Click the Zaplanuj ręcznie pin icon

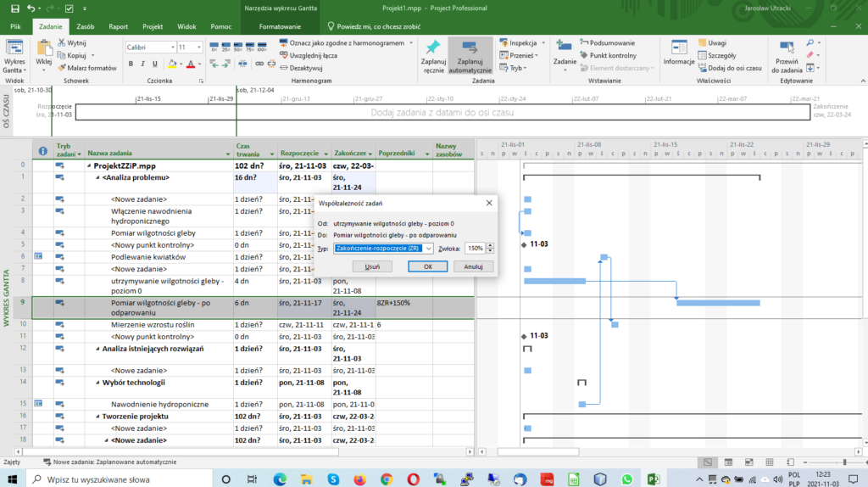433,48
